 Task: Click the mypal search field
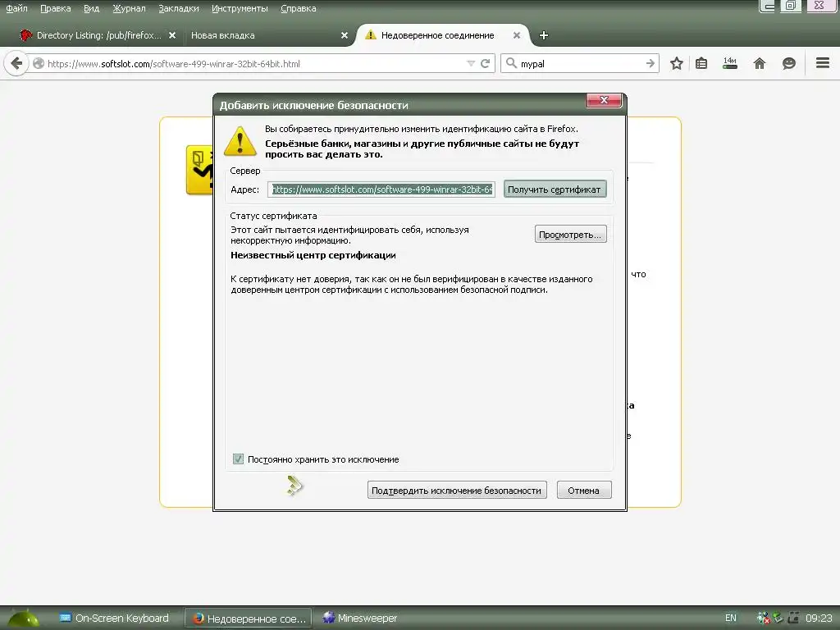click(x=582, y=64)
